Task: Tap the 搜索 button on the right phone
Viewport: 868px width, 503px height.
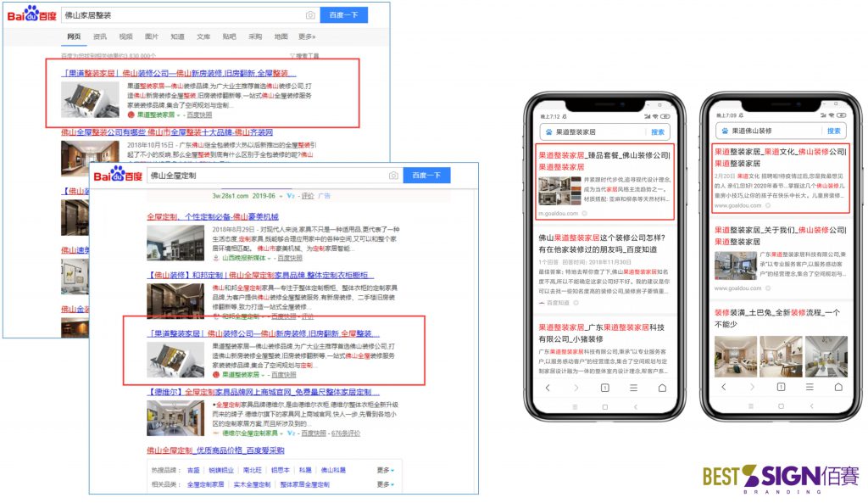Action: click(834, 131)
